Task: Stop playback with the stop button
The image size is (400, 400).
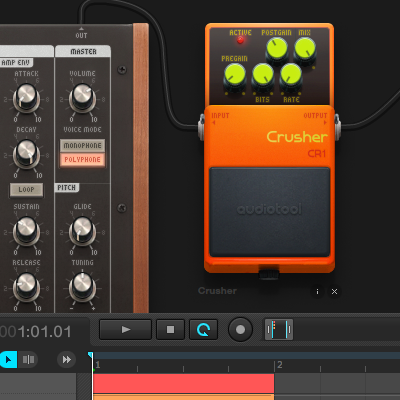Action: tap(170, 330)
